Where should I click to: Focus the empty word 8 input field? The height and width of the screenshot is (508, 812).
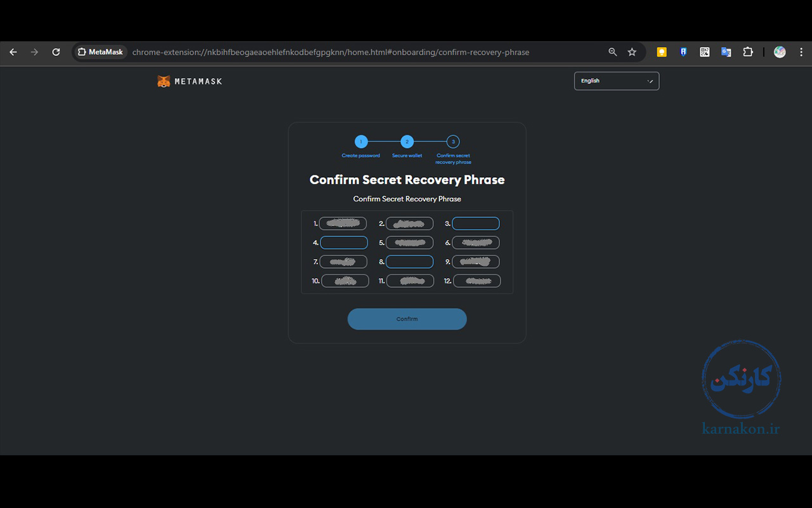click(x=410, y=262)
